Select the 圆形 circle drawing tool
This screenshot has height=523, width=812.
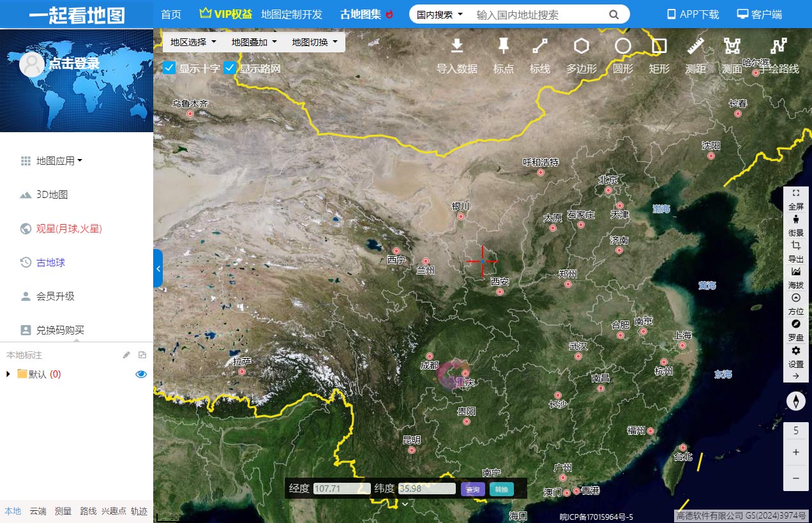(x=622, y=46)
